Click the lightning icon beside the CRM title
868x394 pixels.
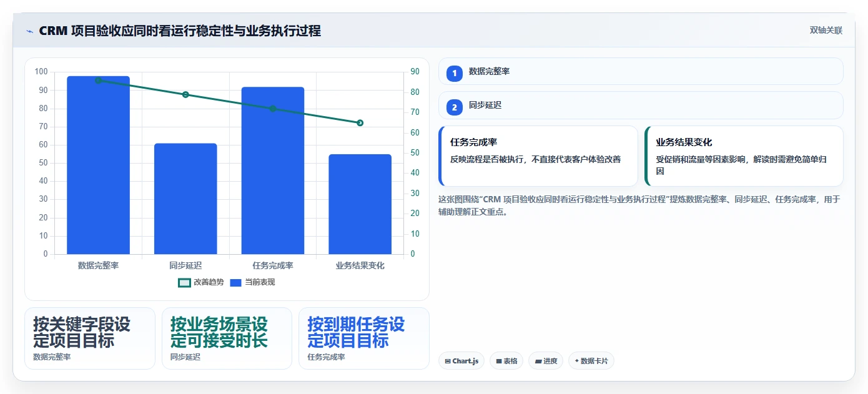click(x=29, y=31)
